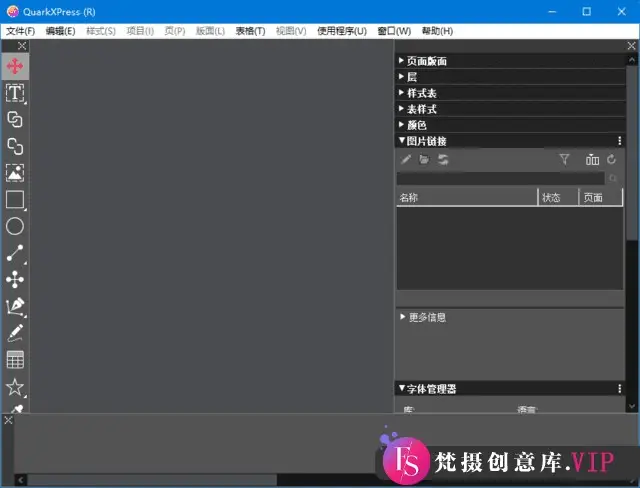Select the Text Unlinking tool

[x=15, y=146]
